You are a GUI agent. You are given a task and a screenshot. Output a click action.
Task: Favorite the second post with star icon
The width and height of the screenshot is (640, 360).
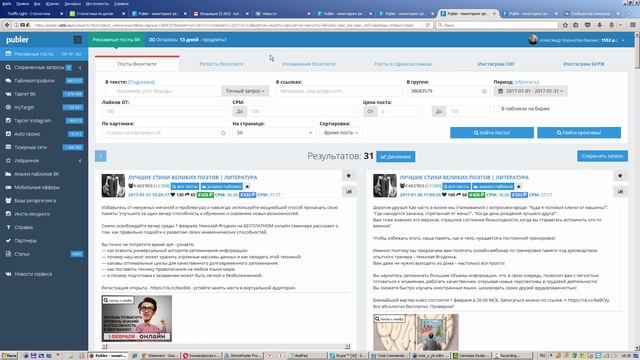(620, 176)
